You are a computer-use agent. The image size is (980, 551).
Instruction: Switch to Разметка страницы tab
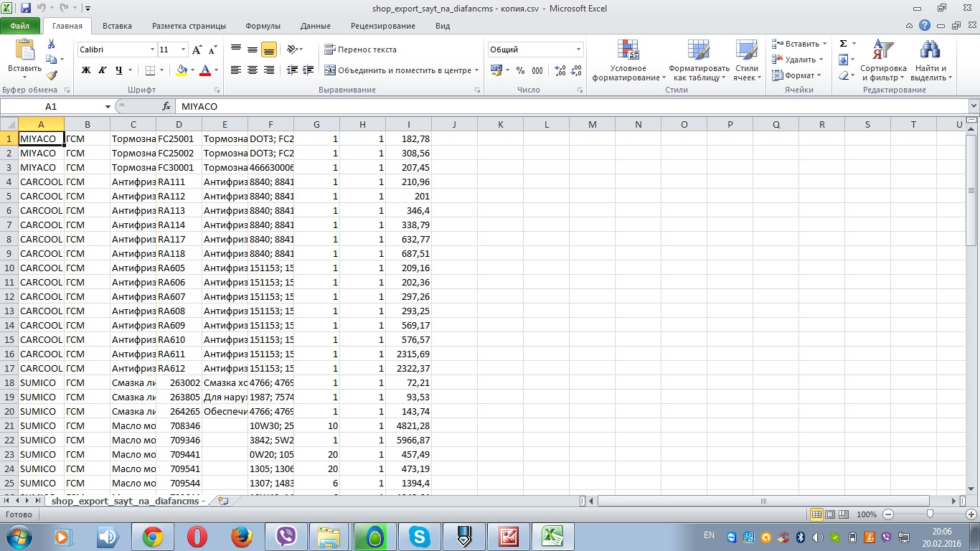click(x=189, y=26)
